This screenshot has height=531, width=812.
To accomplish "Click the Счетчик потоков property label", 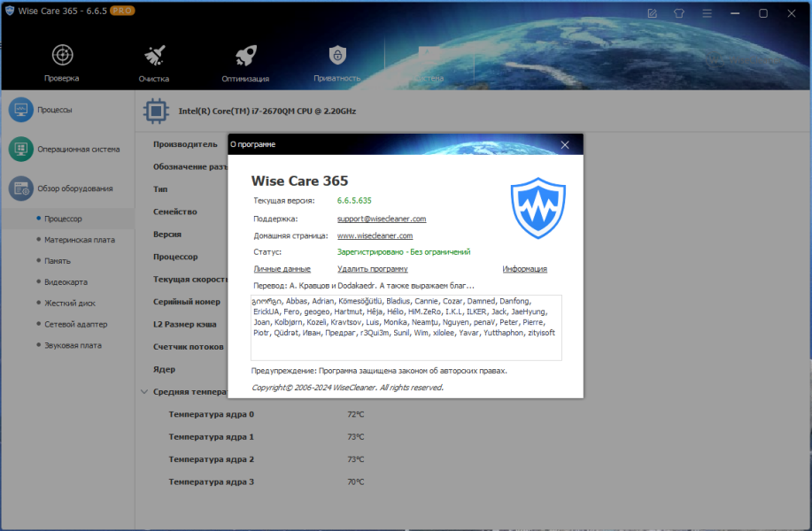I will coord(189,347).
